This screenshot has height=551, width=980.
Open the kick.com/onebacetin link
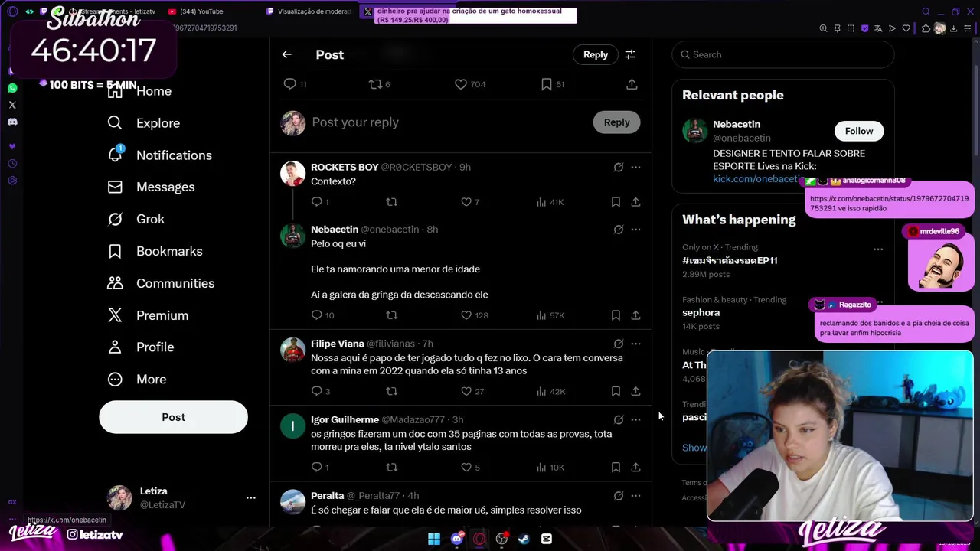point(759,179)
